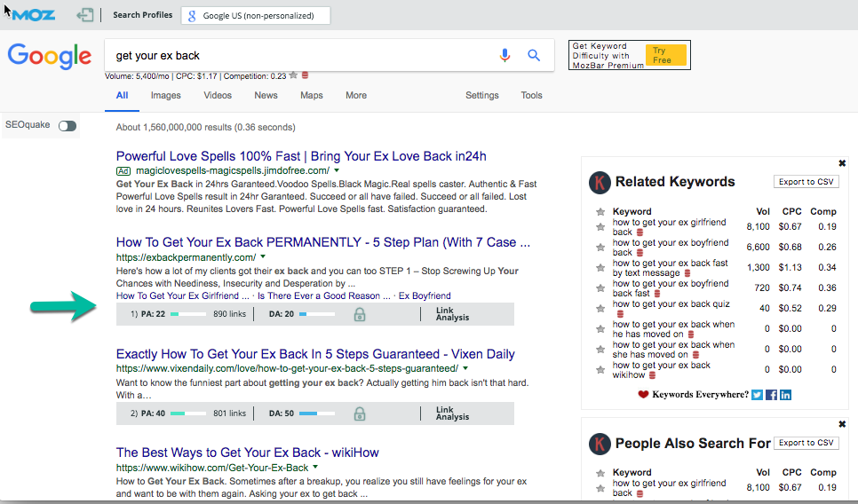Viewport: 858px width, 504px height.
Task: Open the Google US search profile selector
Action: point(256,15)
